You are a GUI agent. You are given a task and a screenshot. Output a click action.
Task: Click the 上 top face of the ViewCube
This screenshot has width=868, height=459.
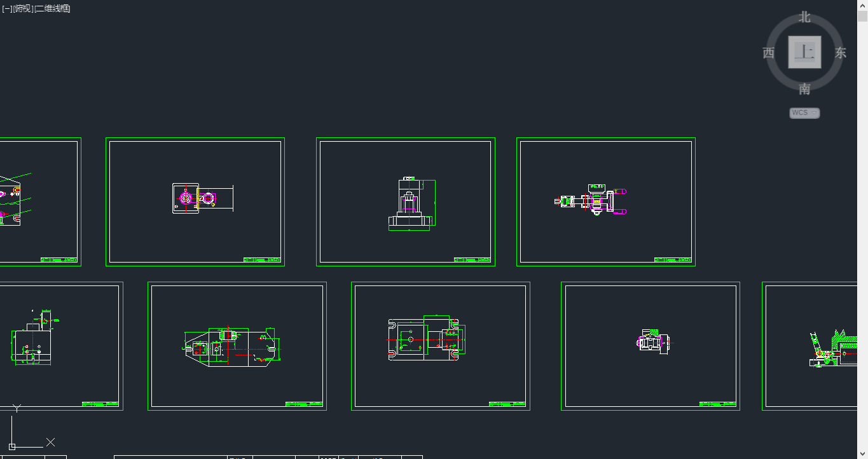[805, 52]
